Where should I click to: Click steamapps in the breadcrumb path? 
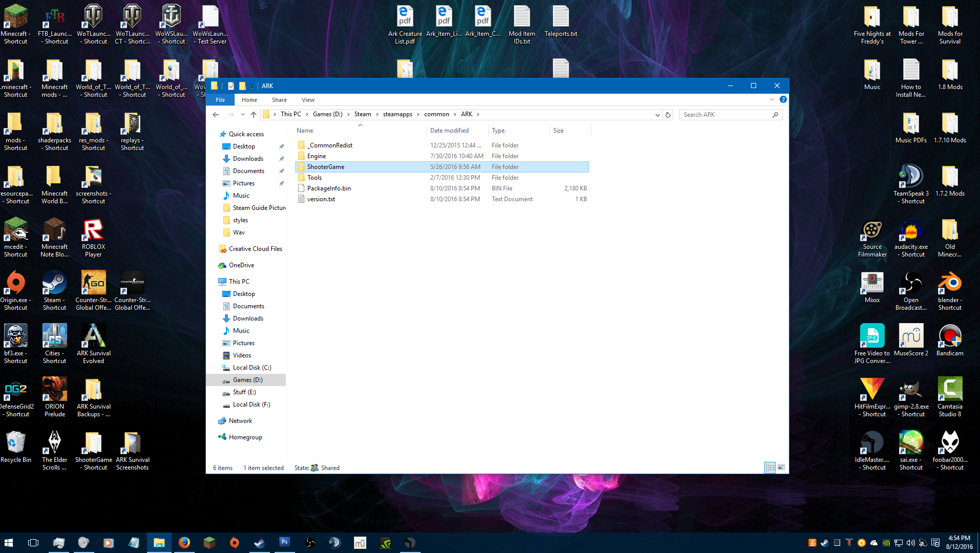398,114
